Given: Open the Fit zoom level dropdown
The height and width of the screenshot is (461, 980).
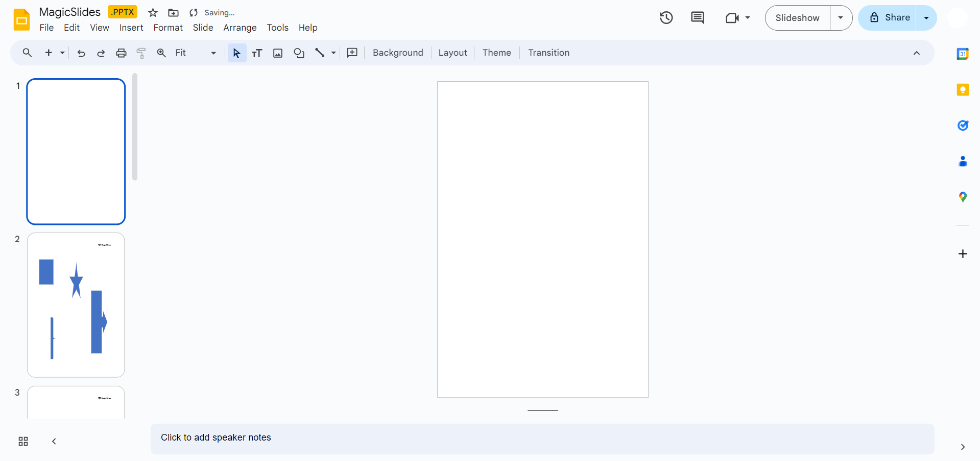Looking at the screenshot, I should tap(196, 53).
